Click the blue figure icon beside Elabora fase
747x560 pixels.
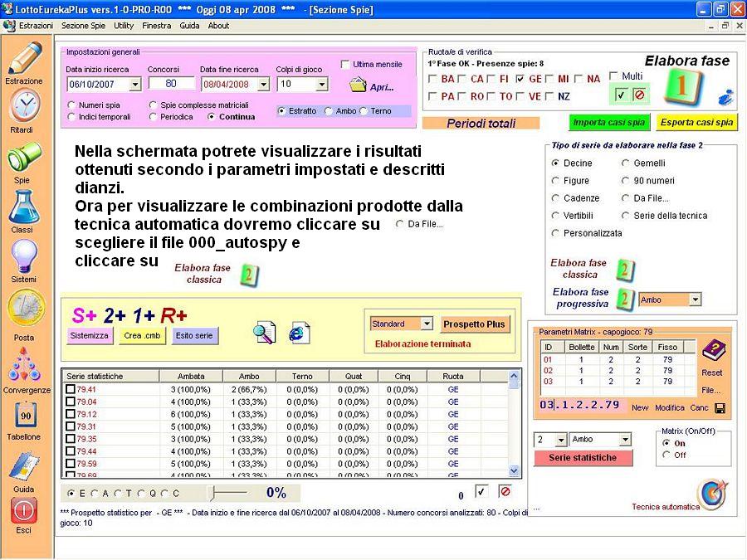pyautogui.click(x=725, y=97)
